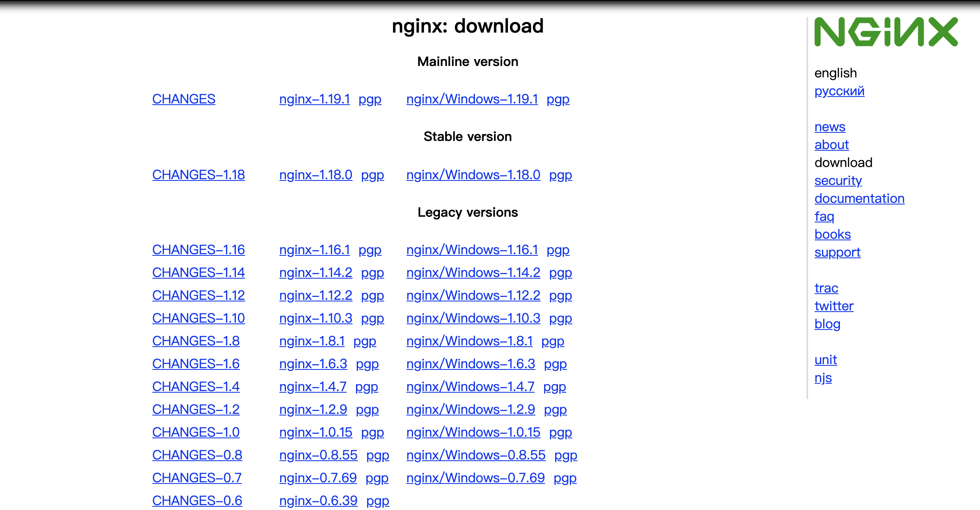Go to news page in sidebar
This screenshot has height=510, width=980.
[x=830, y=127]
